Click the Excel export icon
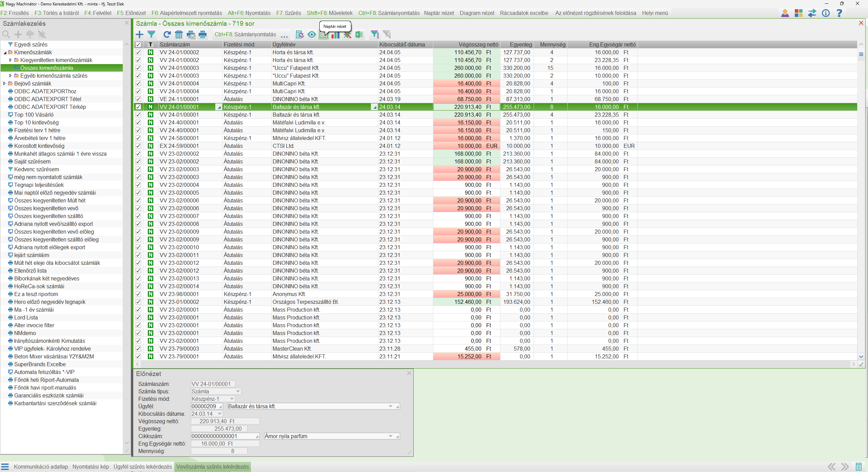The width and height of the screenshot is (868, 472). (x=359, y=34)
